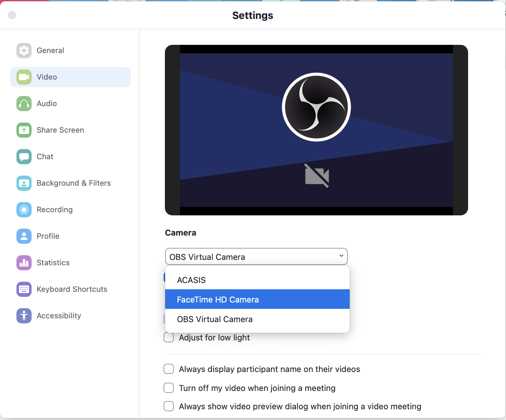Toggle Turn off my video when joining

(169, 388)
